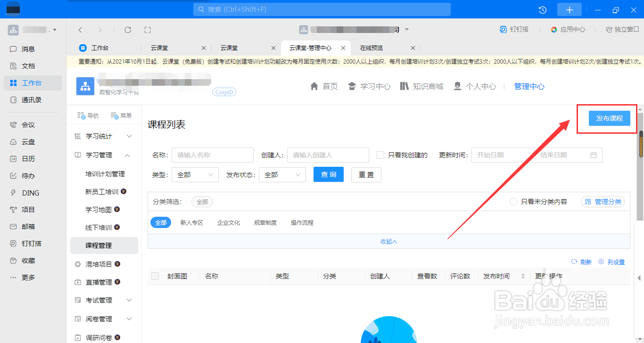The image size is (644, 343).
Task: Open the 发布状态 dropdown
Action: point(282,174)
